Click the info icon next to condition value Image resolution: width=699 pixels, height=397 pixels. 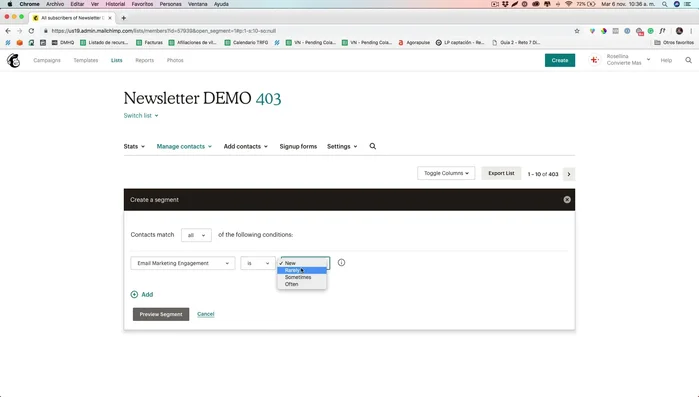click(x=341, y=262)
